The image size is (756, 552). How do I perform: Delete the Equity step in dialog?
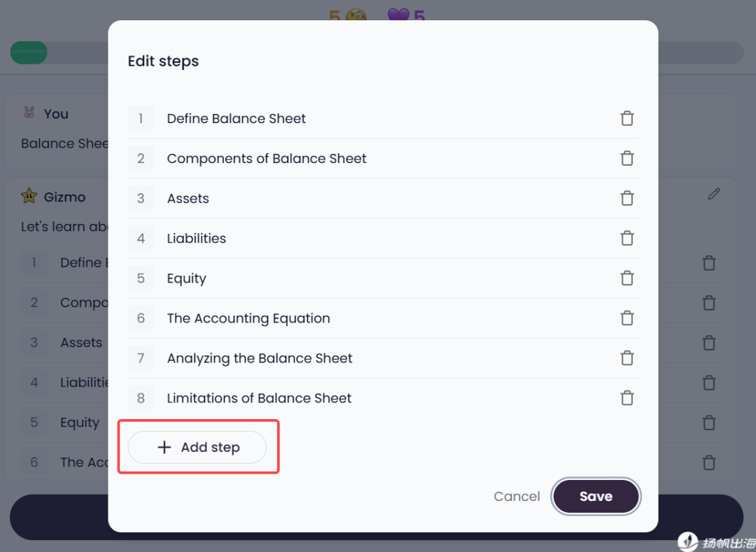pyautogui.click(x=627, y=278)
